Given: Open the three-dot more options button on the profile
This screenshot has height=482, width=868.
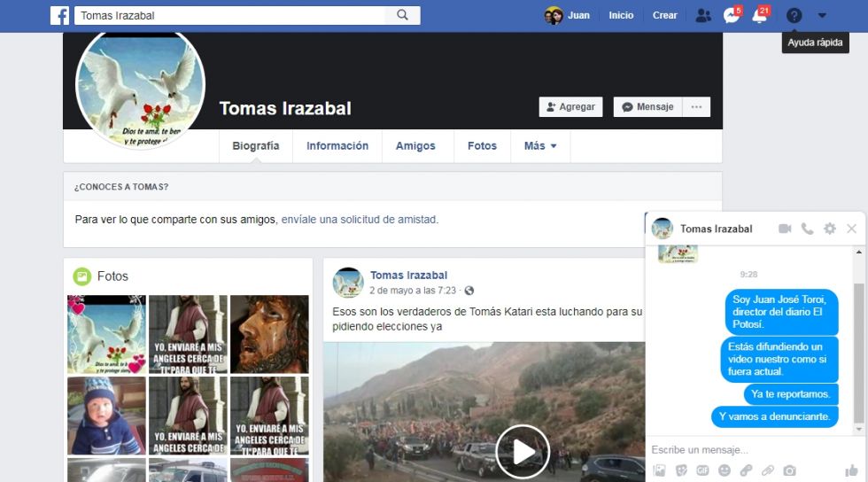Looking at the screenshot, I should 696,107.
